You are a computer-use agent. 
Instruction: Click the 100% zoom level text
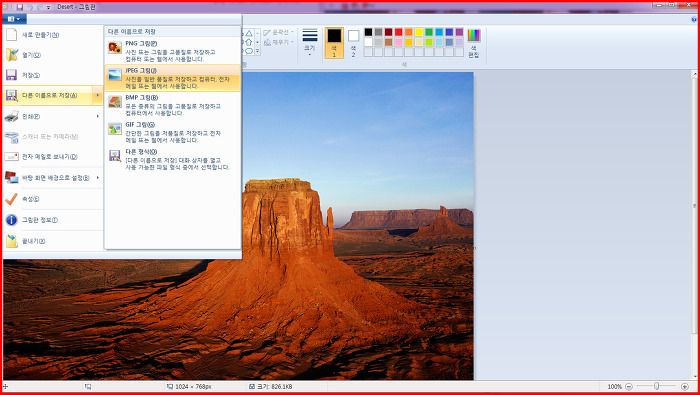point(615,387)
